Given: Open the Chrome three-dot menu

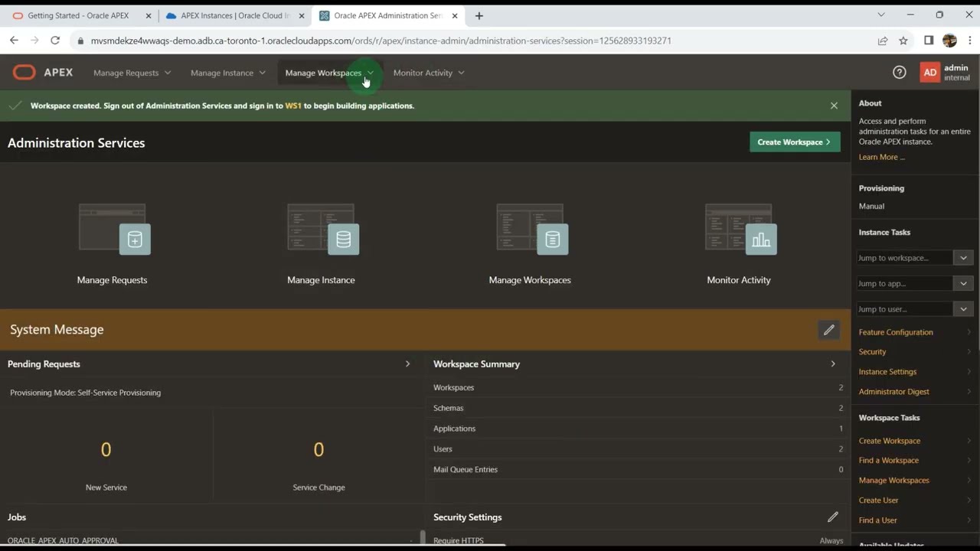Looking at the screenshot, I should coord(970,41).
